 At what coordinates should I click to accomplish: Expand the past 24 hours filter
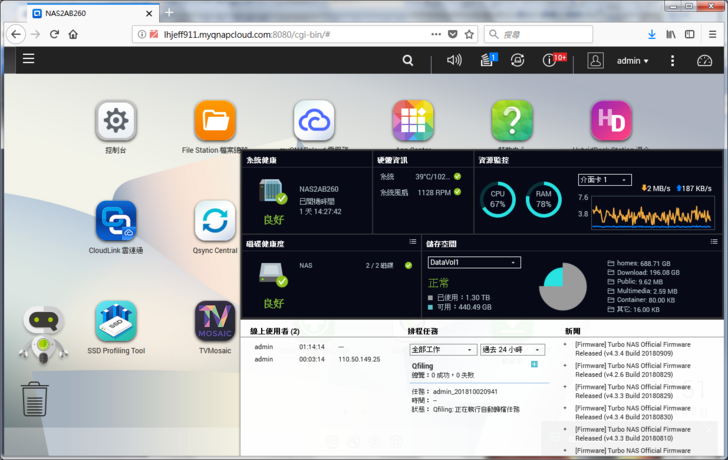click(513, 350)
